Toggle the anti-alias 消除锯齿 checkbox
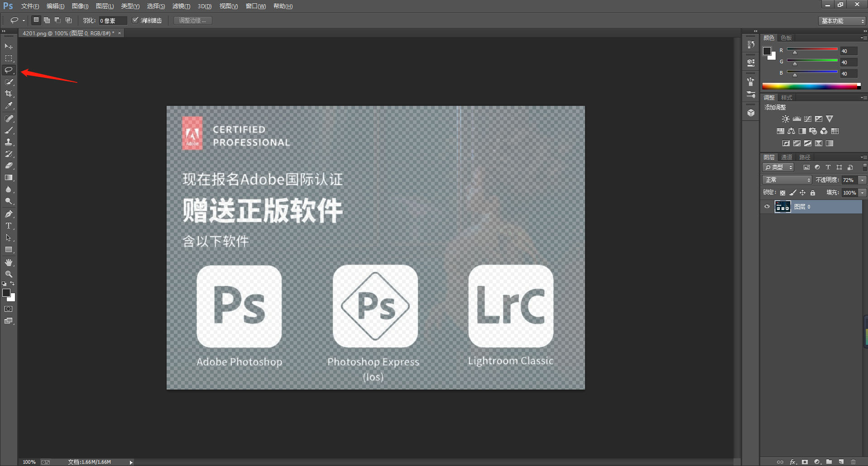The image size is (868, 466). point(135,20)
